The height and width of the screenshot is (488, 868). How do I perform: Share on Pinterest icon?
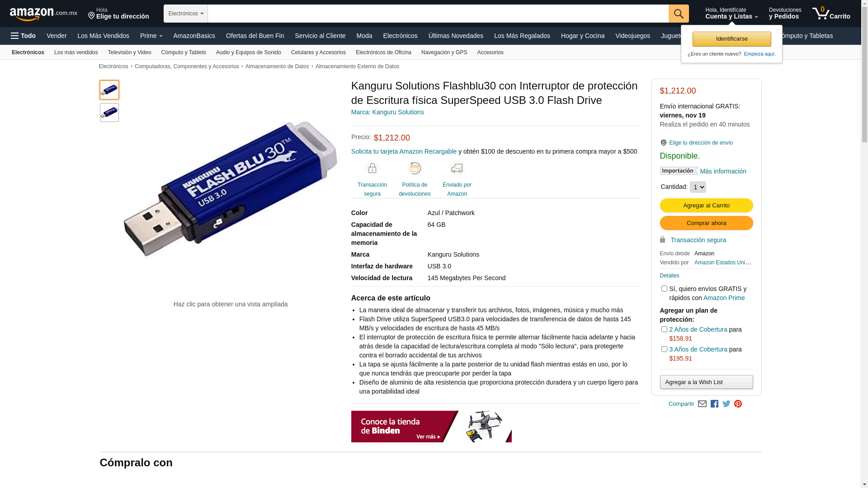click(738, 404)
